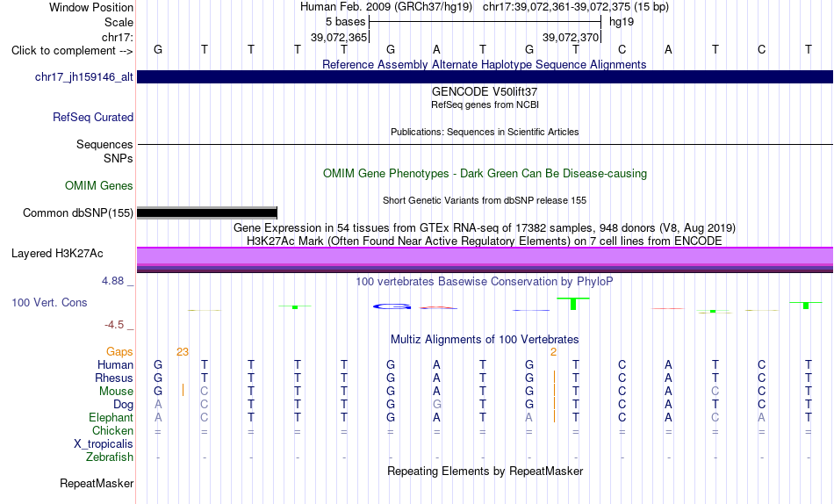The image size is (834, 504).
Task: Click the blue G conservation logo letter
Action: point(392,306)
